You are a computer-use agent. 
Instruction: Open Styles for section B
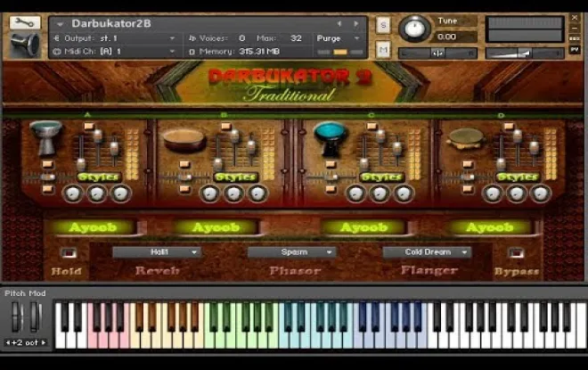point(235,177)
